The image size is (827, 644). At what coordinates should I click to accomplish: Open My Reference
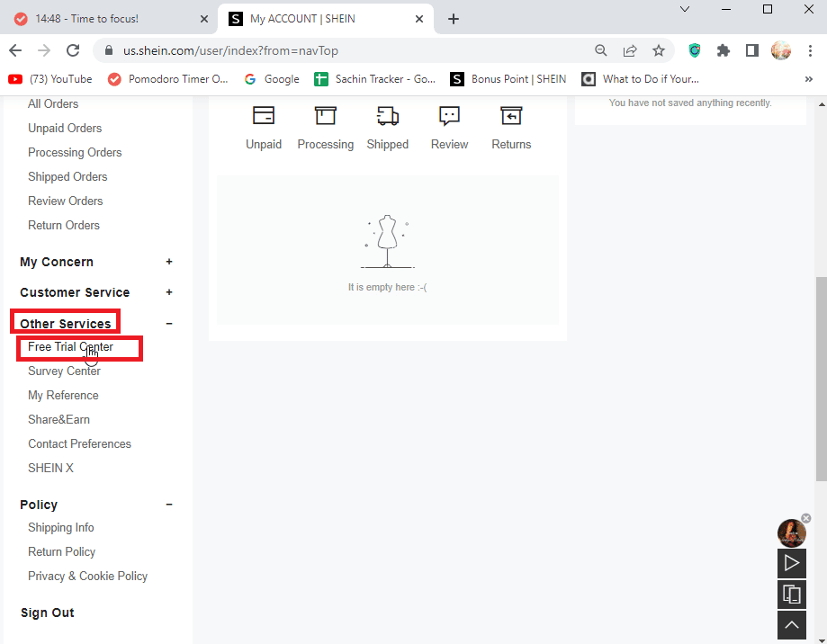click(x=63, y=395)
